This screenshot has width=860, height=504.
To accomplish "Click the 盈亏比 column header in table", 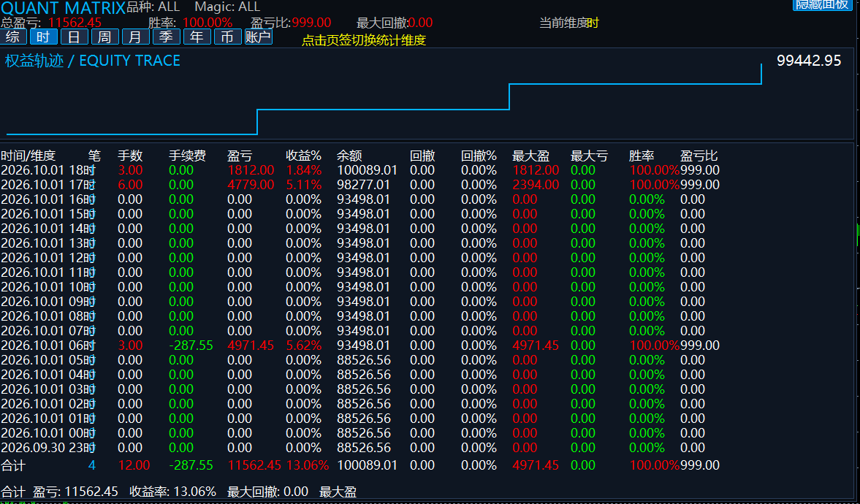I will tap(699, 156).
